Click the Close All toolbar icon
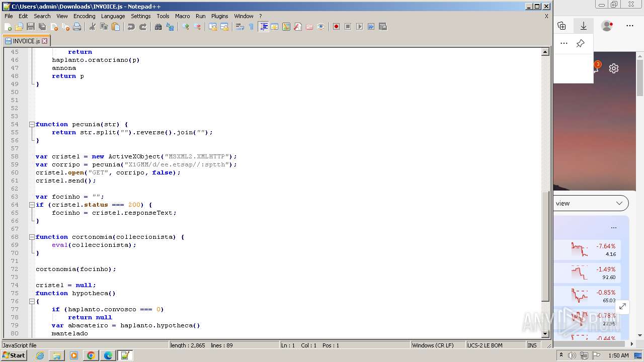 [x=65, y=27]
